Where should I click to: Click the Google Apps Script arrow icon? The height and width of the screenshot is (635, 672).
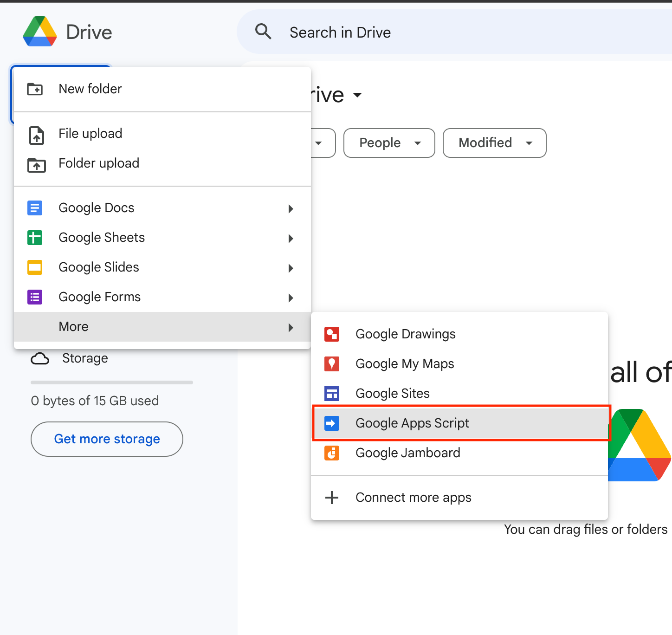[x=332, y=423]
